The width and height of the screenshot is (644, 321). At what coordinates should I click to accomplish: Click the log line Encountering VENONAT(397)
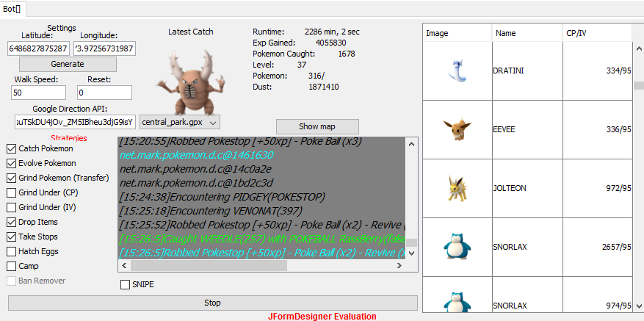coord(211,212)
